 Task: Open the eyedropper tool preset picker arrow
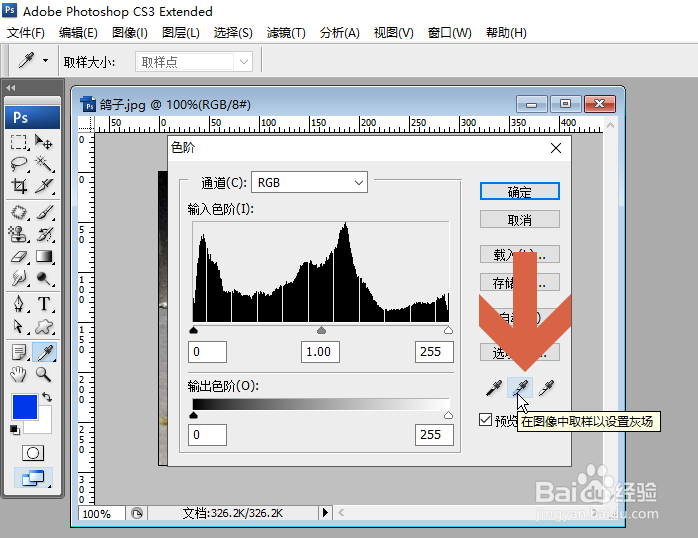[x=45, y=61]
